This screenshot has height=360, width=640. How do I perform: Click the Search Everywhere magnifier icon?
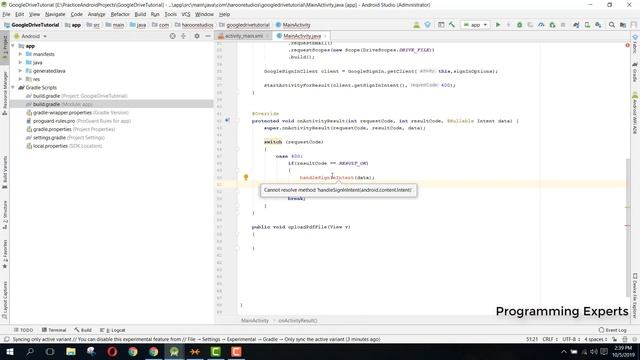612,25
